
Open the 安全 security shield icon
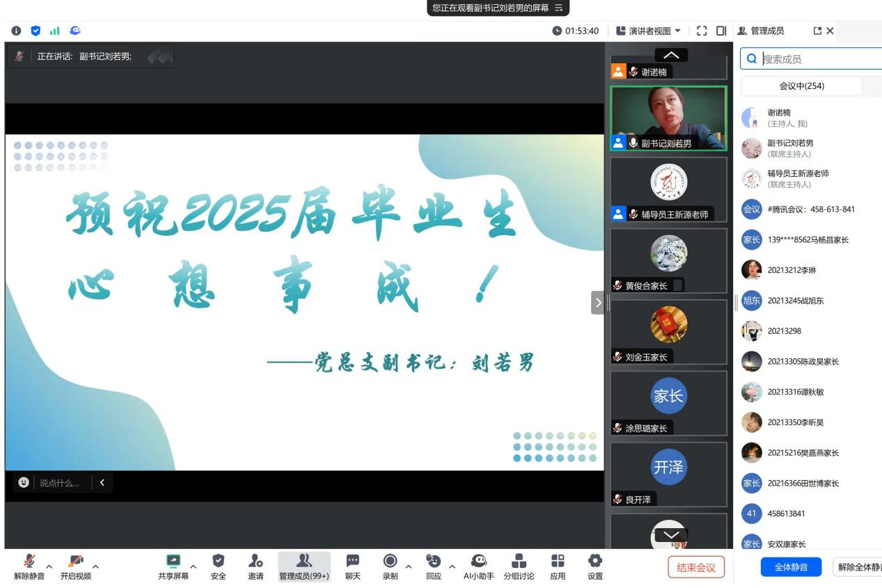click(x=218, y=566)
